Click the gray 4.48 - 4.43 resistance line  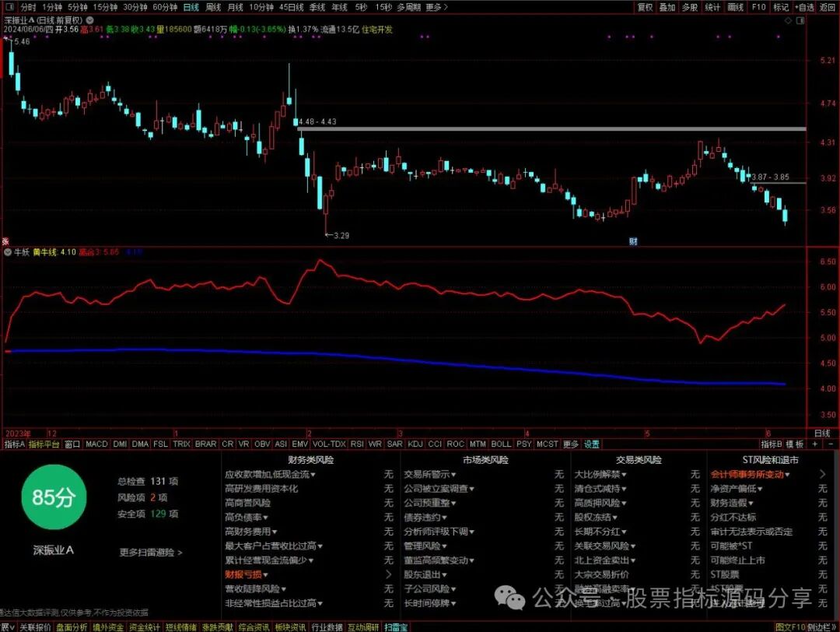tap(551, 128)
